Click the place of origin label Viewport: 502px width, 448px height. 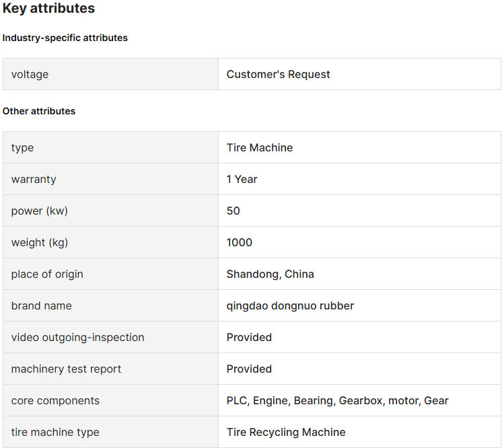tap(47, 274)
